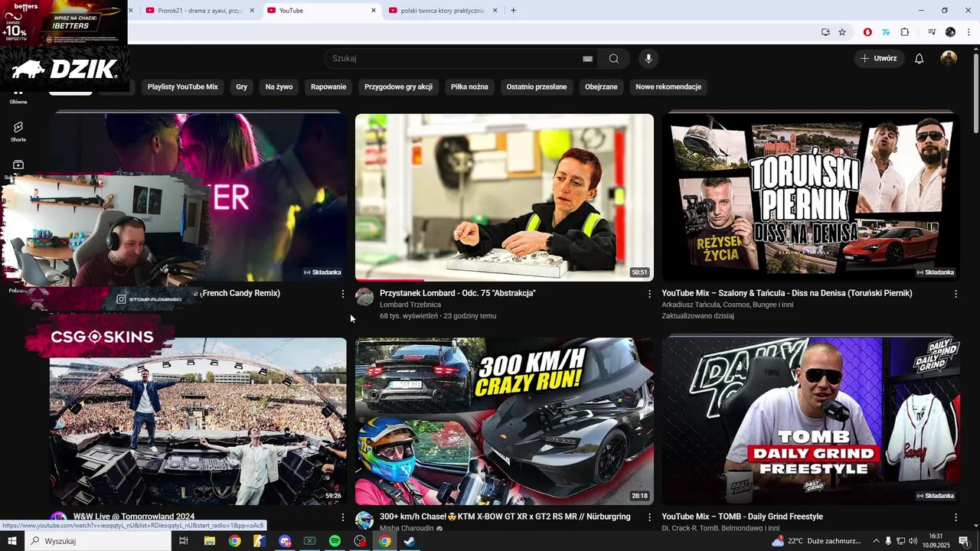
Task: Select the Piłka nożna filter chip
Action: tap(469, 87)
